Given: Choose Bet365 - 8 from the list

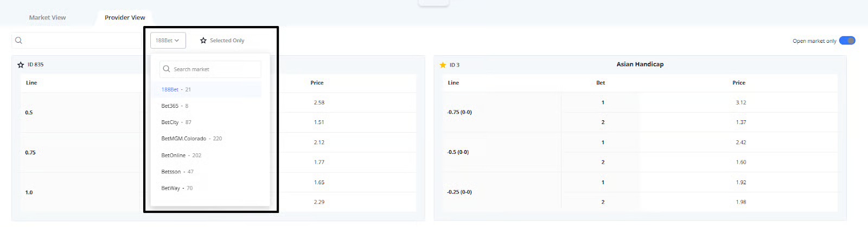Looking at the screenshot, I should tap(175, 106).
